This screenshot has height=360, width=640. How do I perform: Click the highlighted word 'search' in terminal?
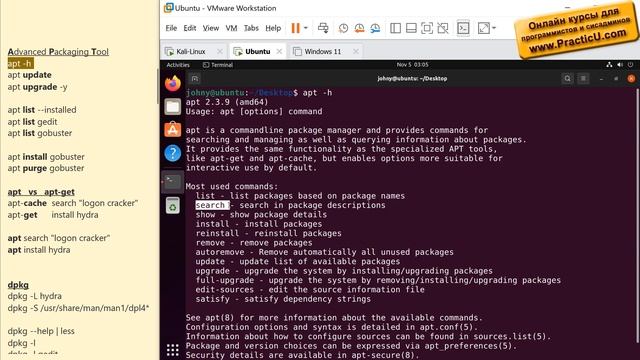(210, 205)
